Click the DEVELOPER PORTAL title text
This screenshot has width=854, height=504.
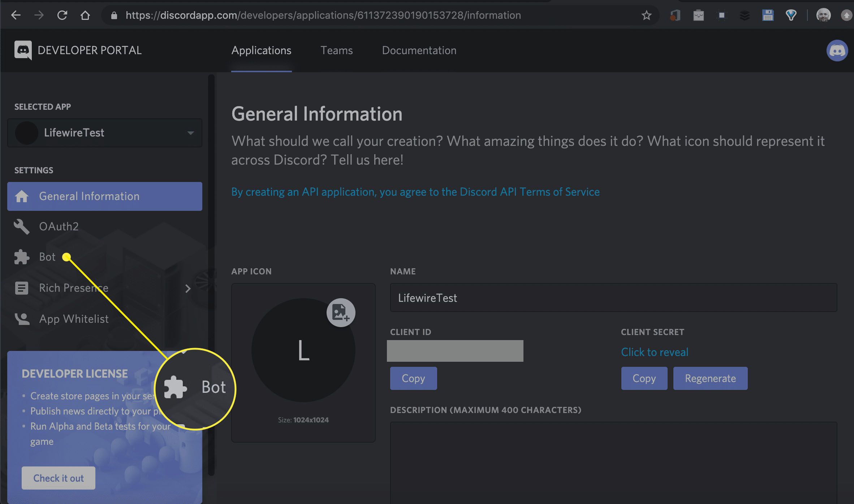click(90, 50)
